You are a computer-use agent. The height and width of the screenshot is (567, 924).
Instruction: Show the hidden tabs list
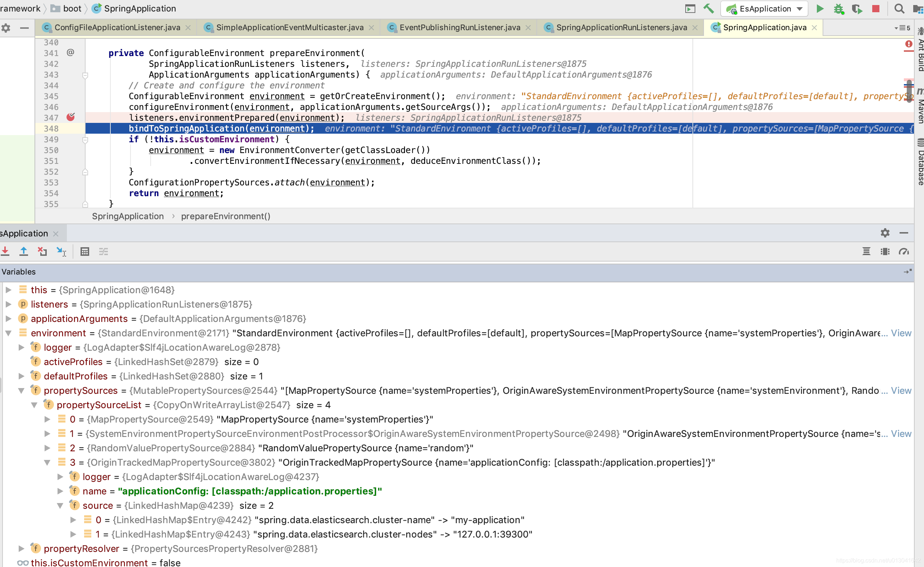pos(902,28)
